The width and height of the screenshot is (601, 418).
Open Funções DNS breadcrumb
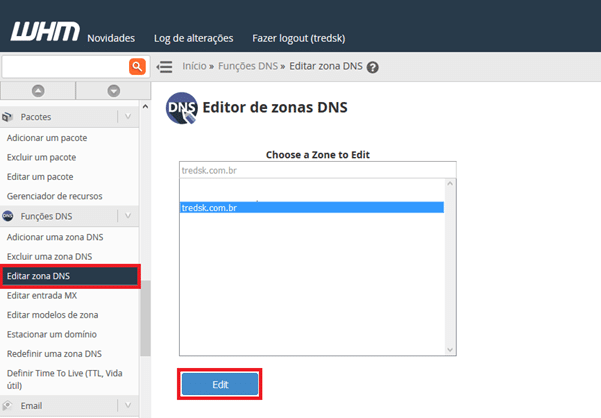click(x=248, y=66)
